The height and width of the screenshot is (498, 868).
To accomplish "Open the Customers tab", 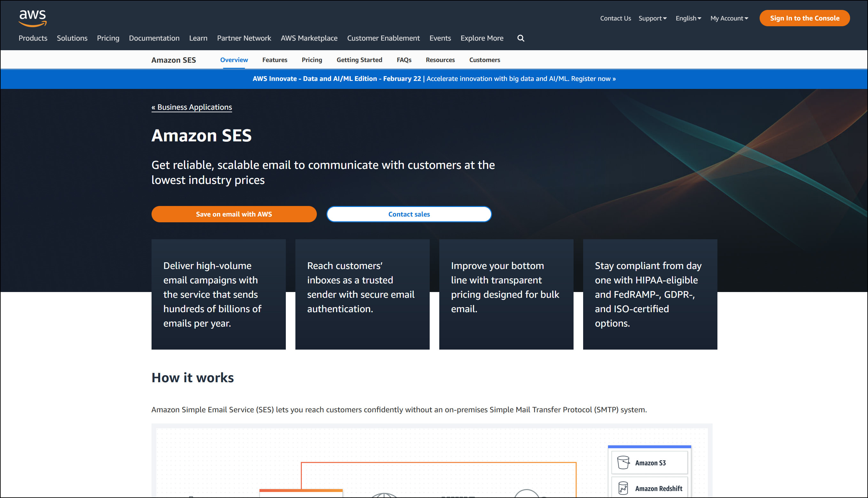I will (x=484, y=60).
